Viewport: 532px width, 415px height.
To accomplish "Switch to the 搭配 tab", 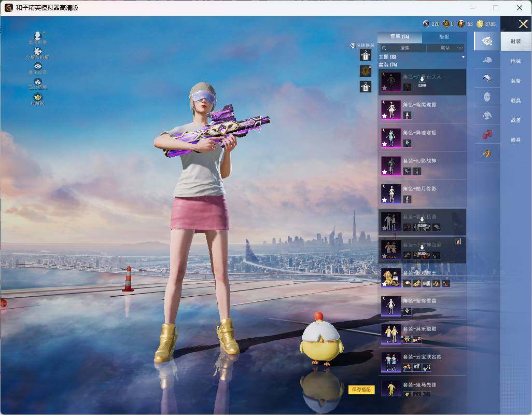I will (444, 37).
